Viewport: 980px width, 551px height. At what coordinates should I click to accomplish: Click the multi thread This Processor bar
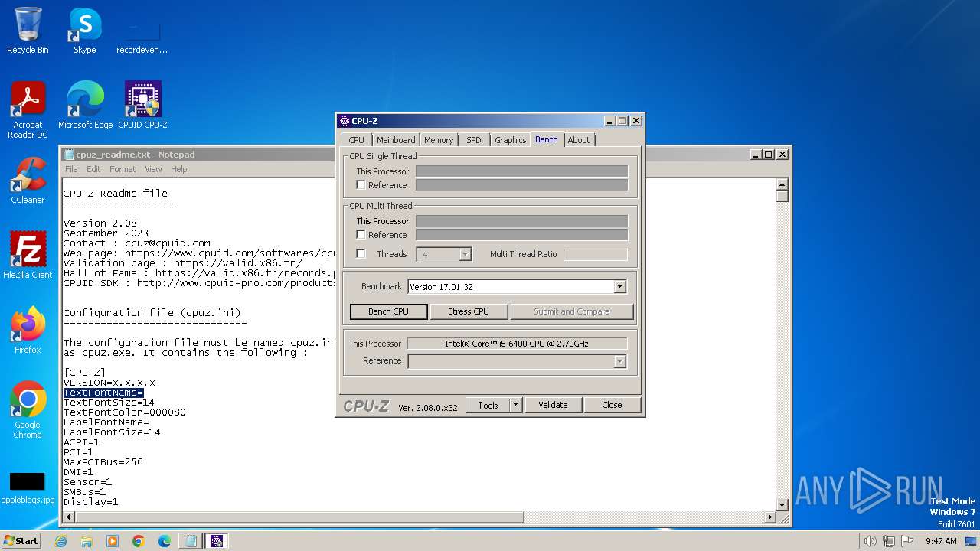point(521,221)
